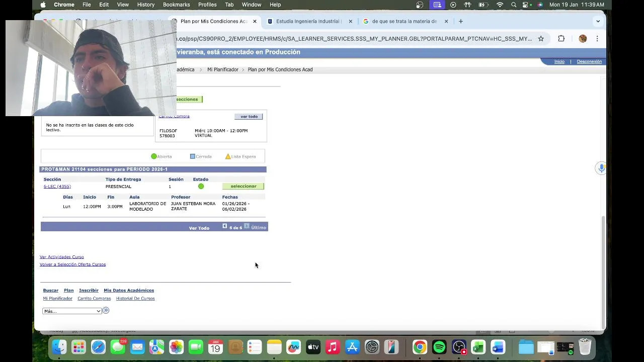Click the page address bar URL
Image resolution: width=644 pixels, height=362 pixels.
click(x=354, y=39)
